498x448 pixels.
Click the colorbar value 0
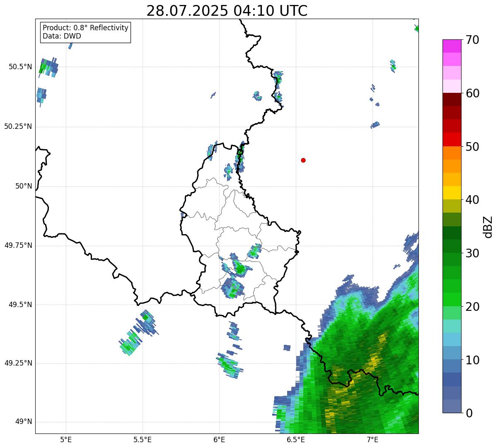[x=469, y=413]
